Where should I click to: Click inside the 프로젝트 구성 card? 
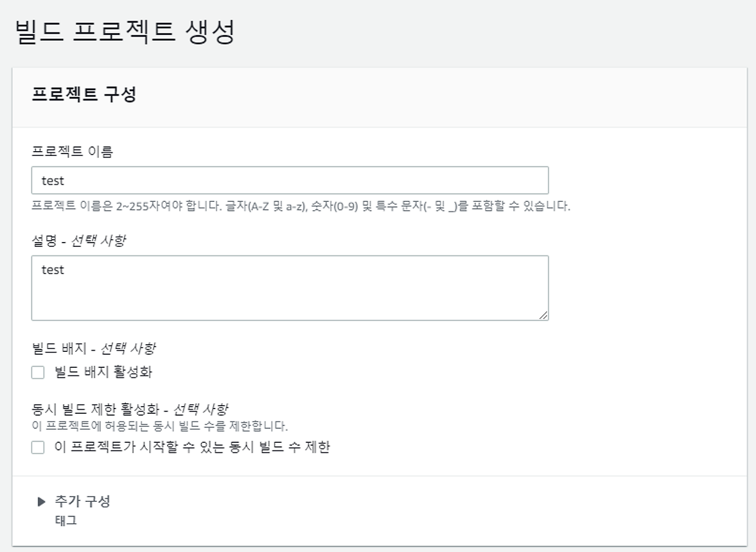click(x=378, y=354)
